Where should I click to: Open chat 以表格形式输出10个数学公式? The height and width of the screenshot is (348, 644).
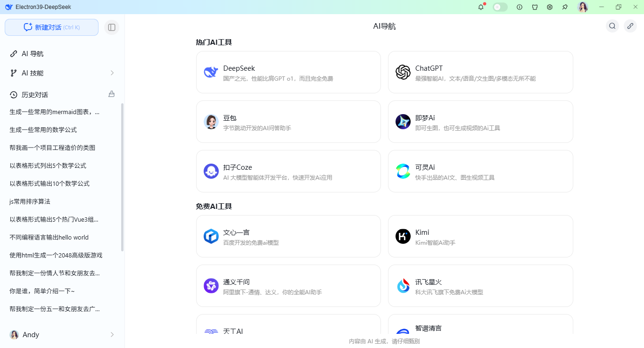(x=50, y=183)
